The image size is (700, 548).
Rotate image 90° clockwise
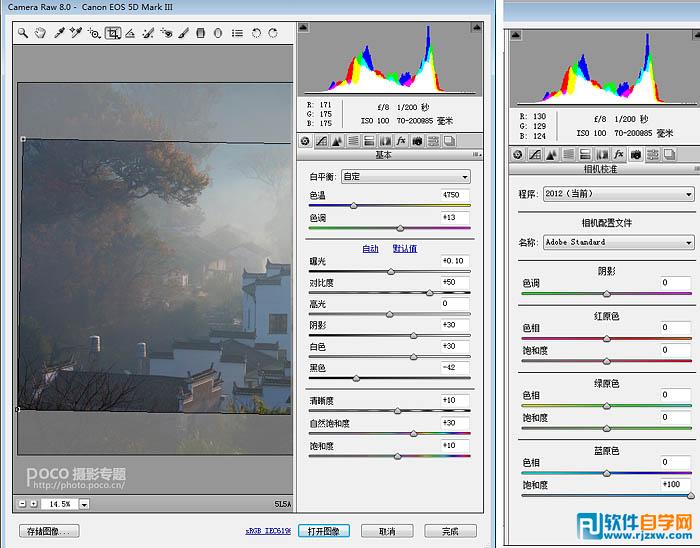(273, 33)
